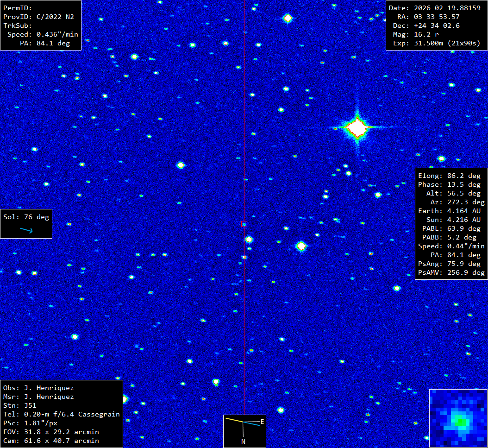Click the Tel: 0.20-m f/6.4 Cassegrain line
Screen dimensions: 488x448
pos(61,414)
